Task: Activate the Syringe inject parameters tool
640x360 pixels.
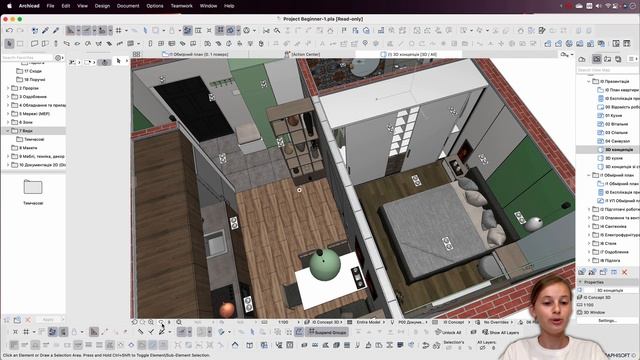Action: (x=56, y=31)
